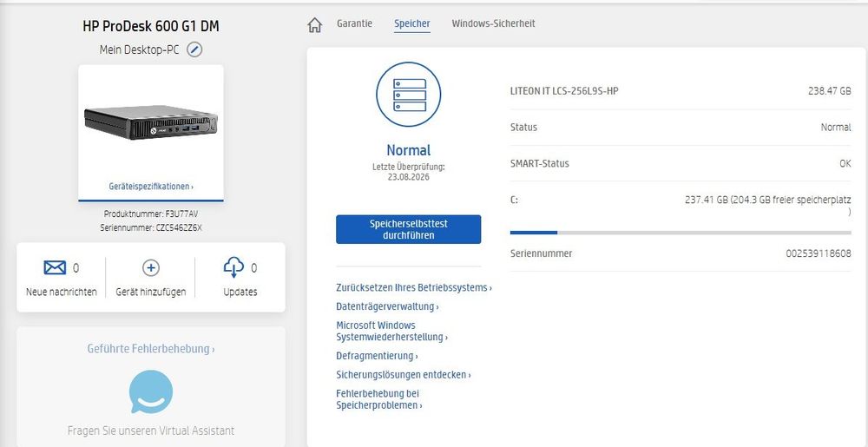
Task: Click the Neue nachrichten label
Action: [x=62, y=293]
